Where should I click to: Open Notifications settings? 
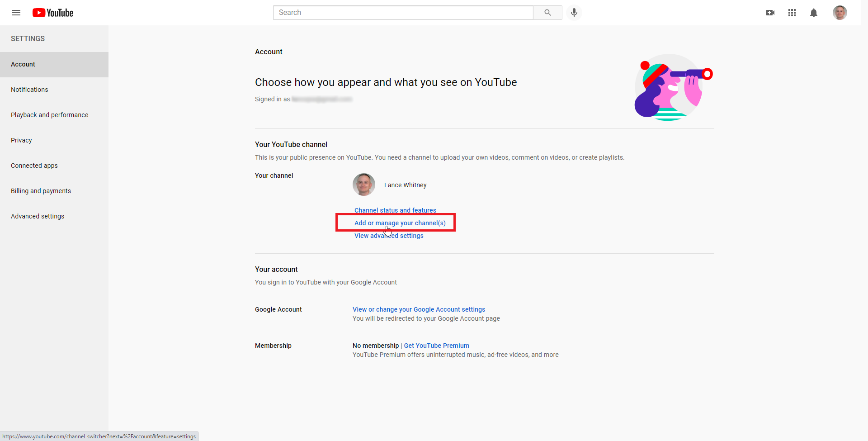[x=54, y=90]
